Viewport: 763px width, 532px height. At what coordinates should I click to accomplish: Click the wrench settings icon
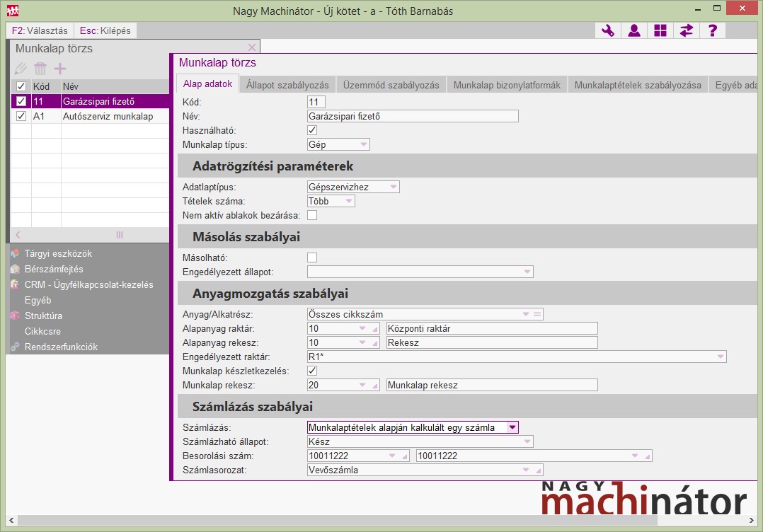pos(608,30)
